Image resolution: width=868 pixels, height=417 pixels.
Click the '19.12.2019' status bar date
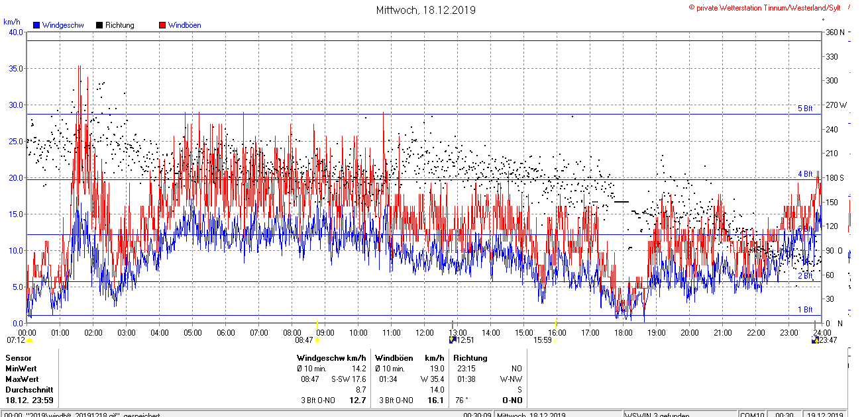click(x=825, y=415)
